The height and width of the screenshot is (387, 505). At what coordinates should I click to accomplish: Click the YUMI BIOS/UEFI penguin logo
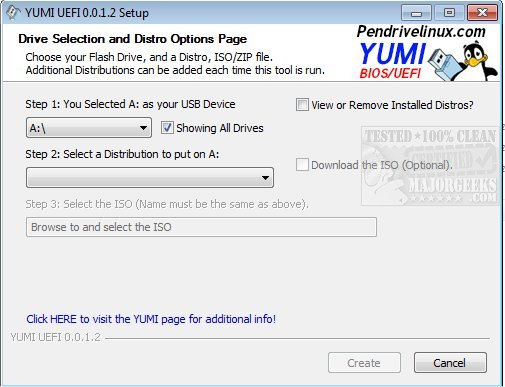[x=428, y=60]
